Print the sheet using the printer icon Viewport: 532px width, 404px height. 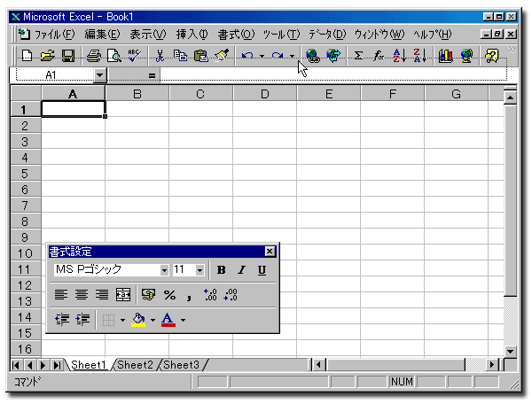94,55
